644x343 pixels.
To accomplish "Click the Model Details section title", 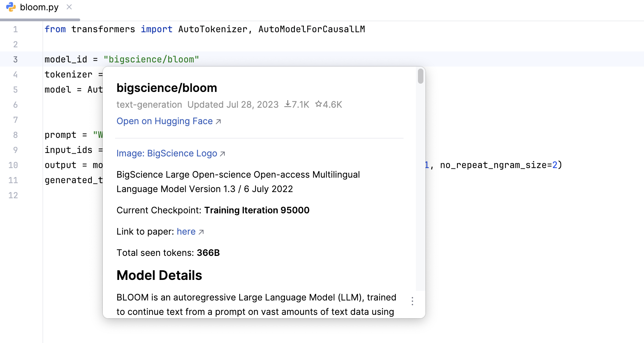I will pyautogui.click(x=159, y=275).
